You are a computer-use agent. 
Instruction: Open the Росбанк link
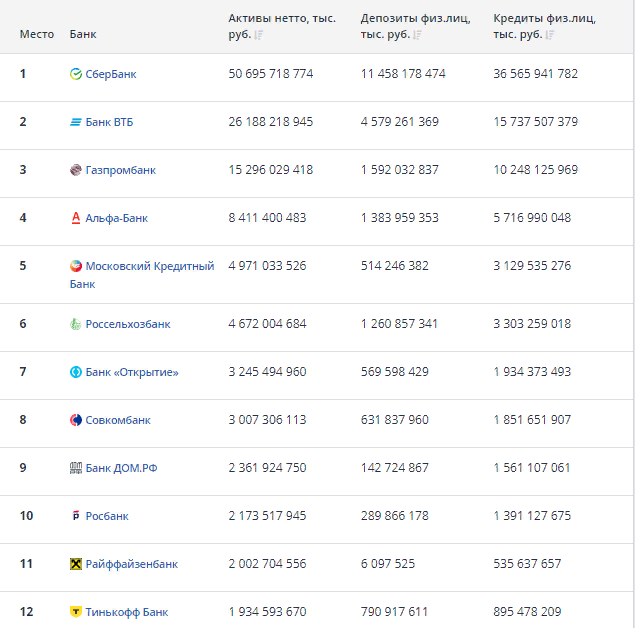click(x=107, y=516)
